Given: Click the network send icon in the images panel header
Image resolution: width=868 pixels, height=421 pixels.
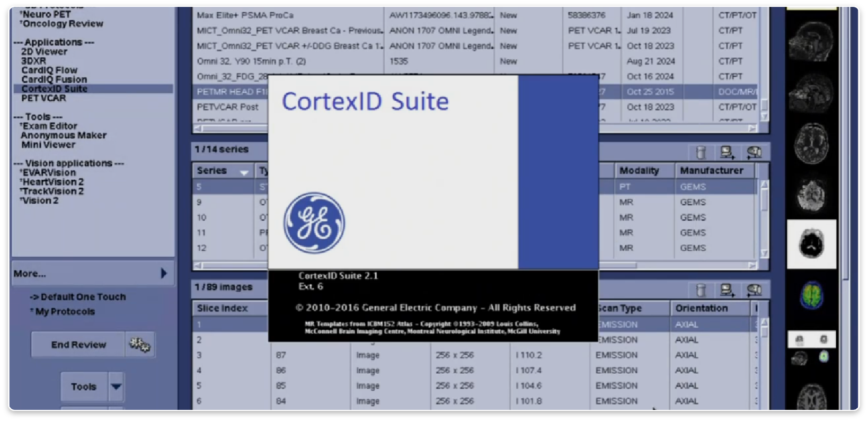Looking at the screenshot, I should click(727, 290).
